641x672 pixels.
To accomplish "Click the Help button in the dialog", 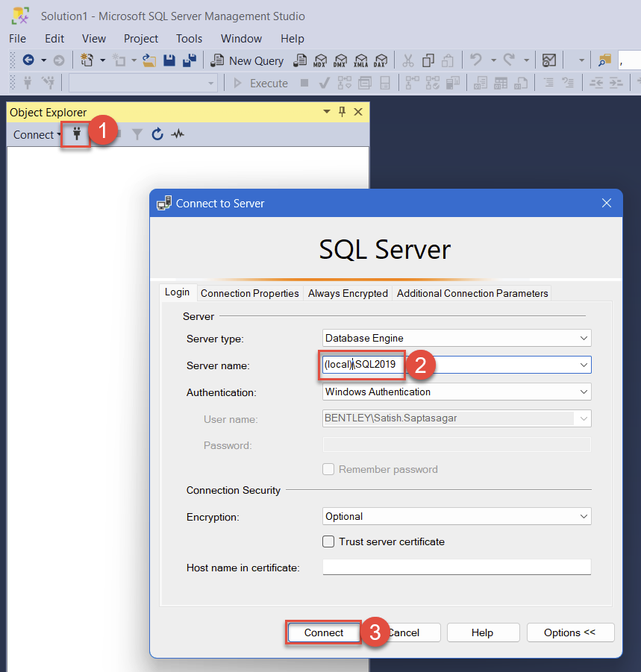I will pyautogui.click(x=482, y=632).
